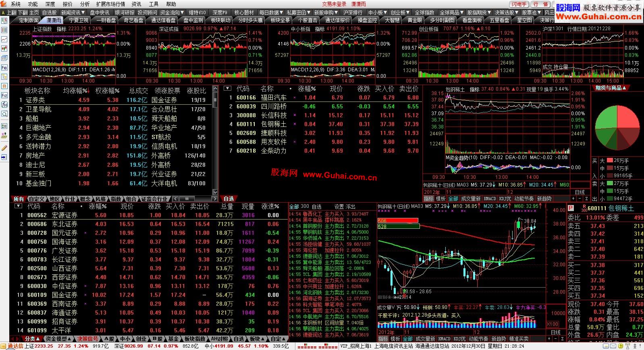Click the F10 company info sidebar icon
Image resolution: width=644 pixels, height=350 pixels.
4,67
